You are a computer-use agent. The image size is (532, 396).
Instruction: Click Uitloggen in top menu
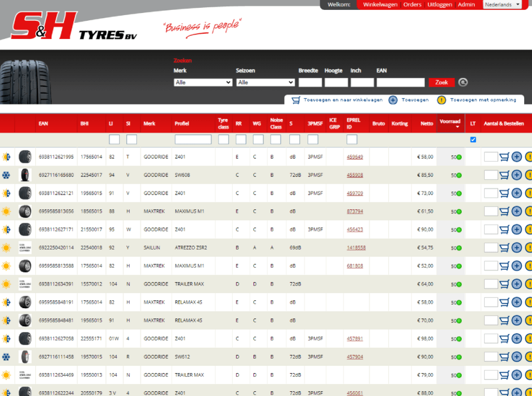pos(440,4)
